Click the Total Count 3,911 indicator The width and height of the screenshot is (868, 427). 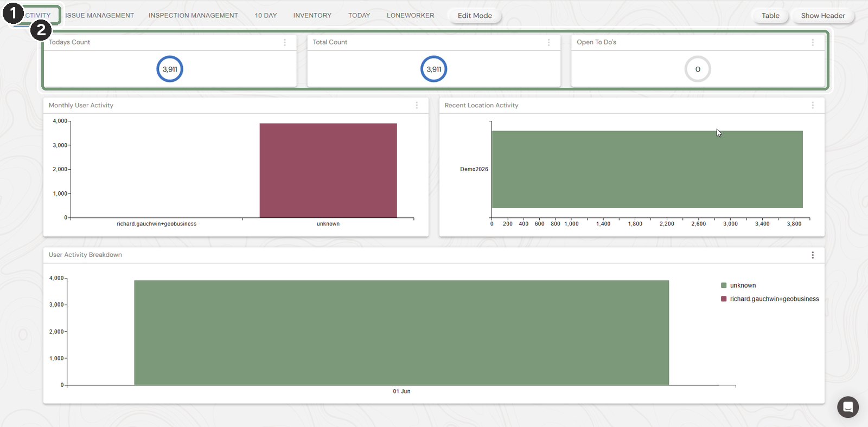pos(434,69)
